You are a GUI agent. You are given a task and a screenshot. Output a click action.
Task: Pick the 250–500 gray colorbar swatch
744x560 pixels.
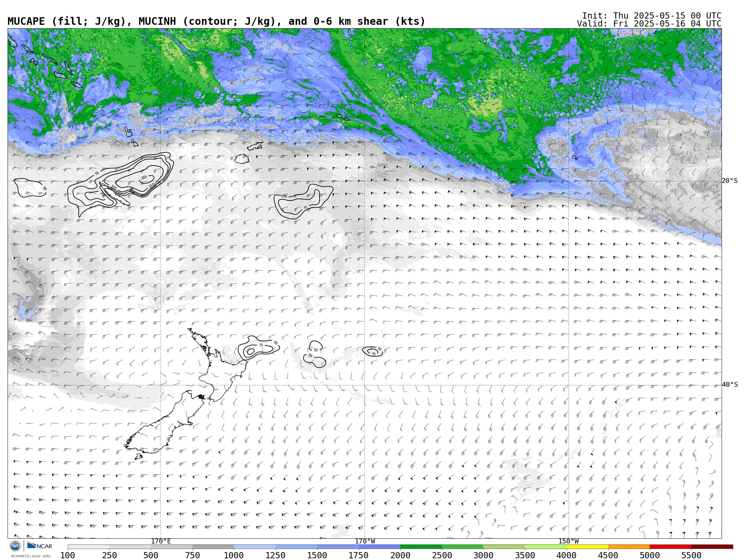[x=130, y=547]
